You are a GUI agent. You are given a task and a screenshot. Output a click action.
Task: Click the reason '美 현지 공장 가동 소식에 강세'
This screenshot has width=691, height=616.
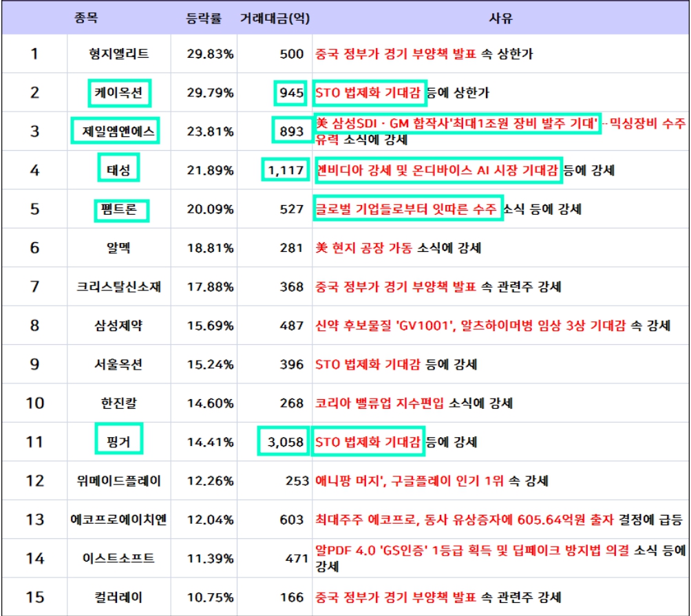[x=398, y=248]
